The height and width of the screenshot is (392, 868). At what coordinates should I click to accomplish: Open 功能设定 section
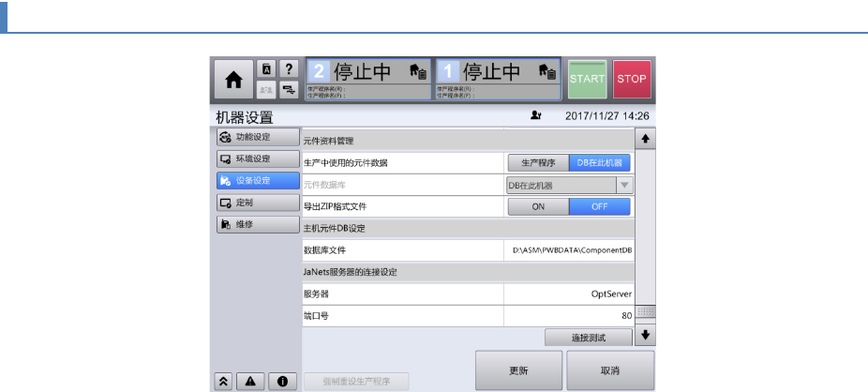tap(258, 137)
